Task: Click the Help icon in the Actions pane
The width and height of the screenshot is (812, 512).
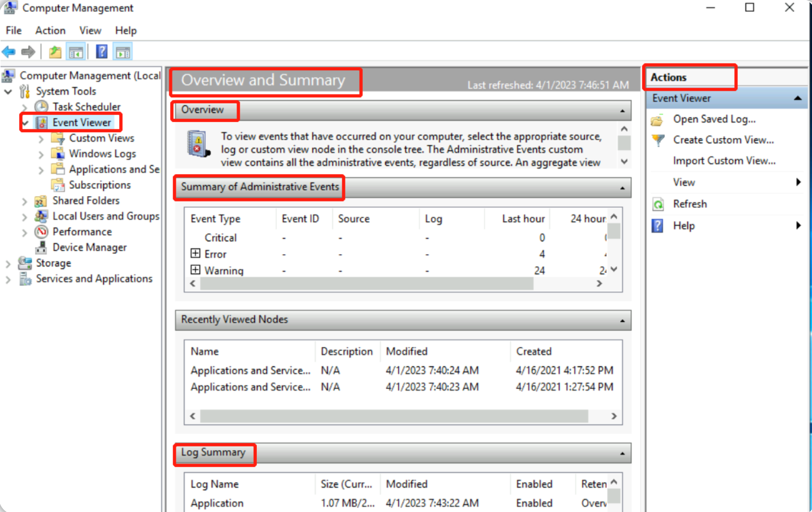Action: (657, 226)
